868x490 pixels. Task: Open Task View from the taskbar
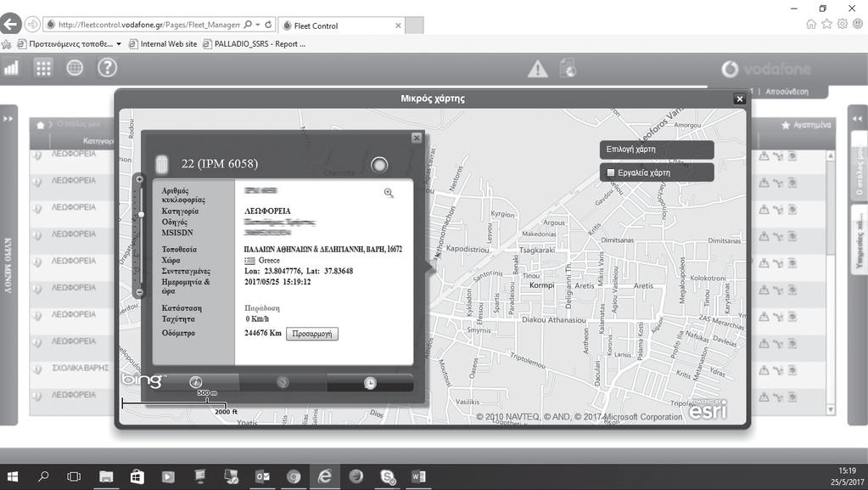coord(74,476)
